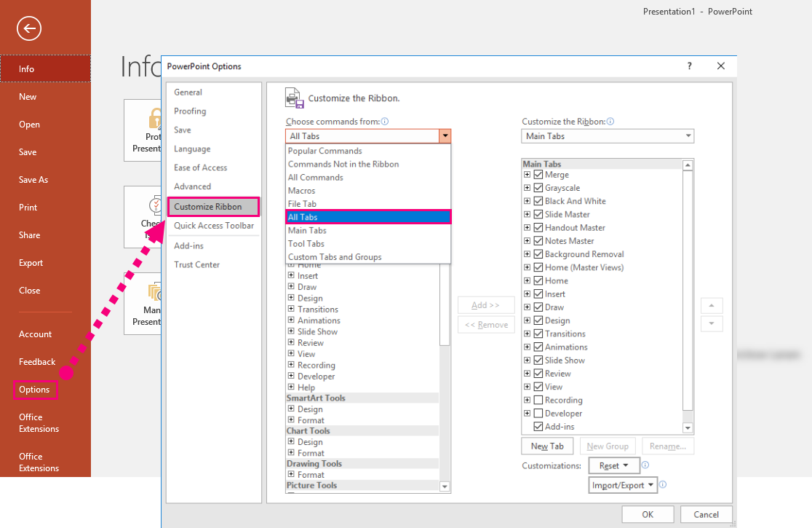Click the Cancel button
Viewport: 812px width, 528px height.
click(706, 515)
